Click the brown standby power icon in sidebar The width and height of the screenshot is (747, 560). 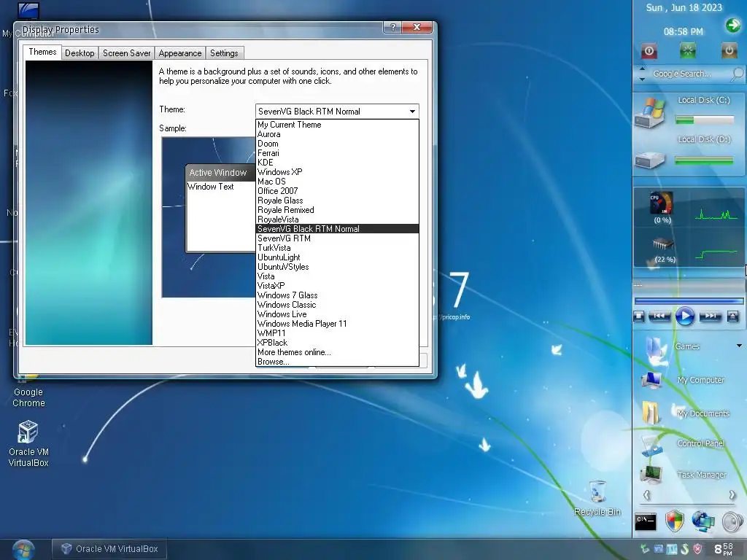[729, 50]
